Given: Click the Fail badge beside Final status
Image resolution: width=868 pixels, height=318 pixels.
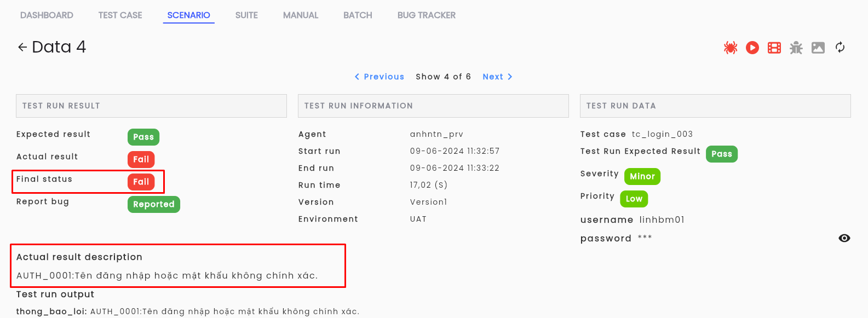Looking at the screenshot, I should pos(141,182).
